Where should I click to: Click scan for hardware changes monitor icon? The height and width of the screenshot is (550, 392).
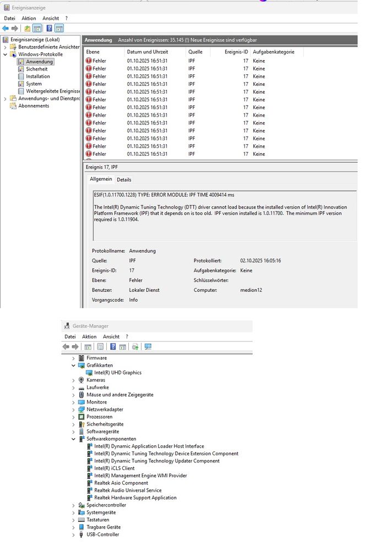coord(148,347)
